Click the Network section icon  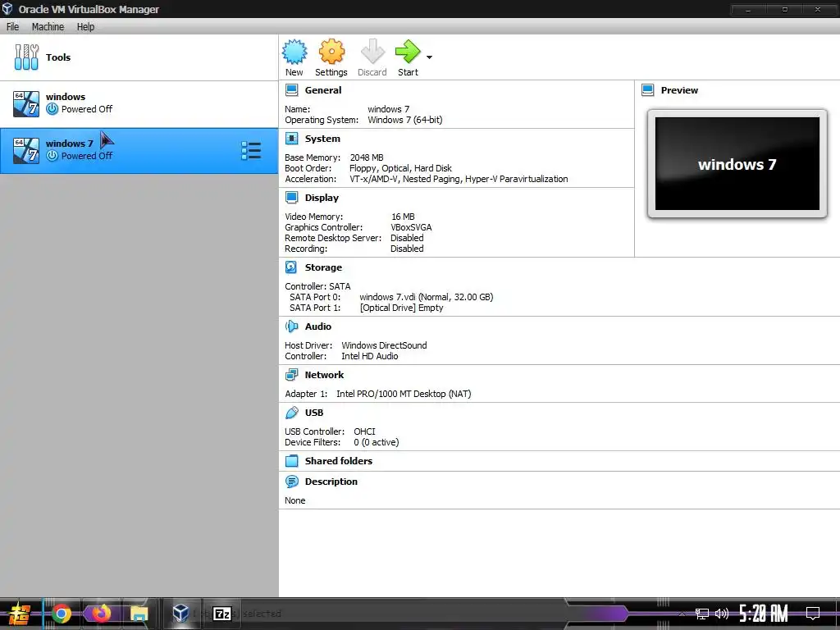[x=291, y=375]
